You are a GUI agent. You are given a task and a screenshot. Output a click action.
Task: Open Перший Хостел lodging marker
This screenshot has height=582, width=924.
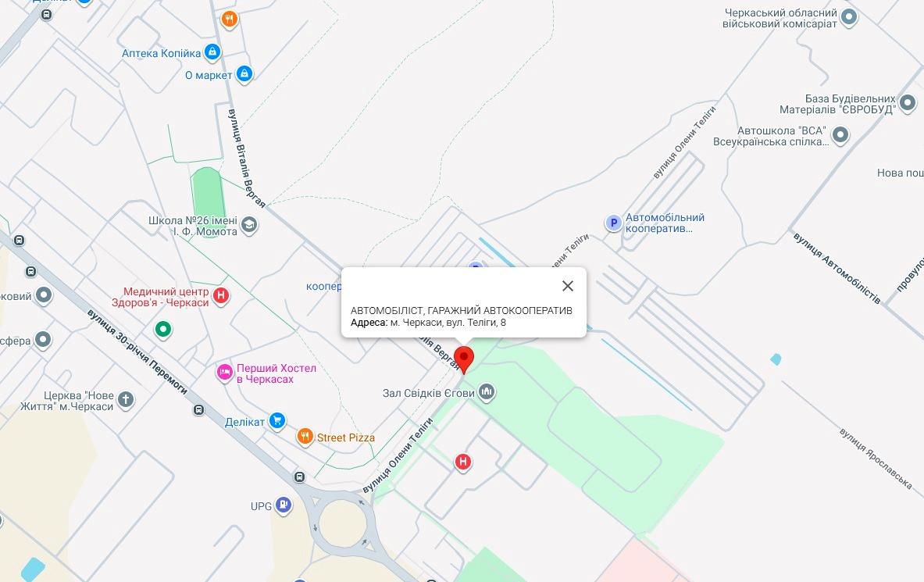tap(224, 373)
